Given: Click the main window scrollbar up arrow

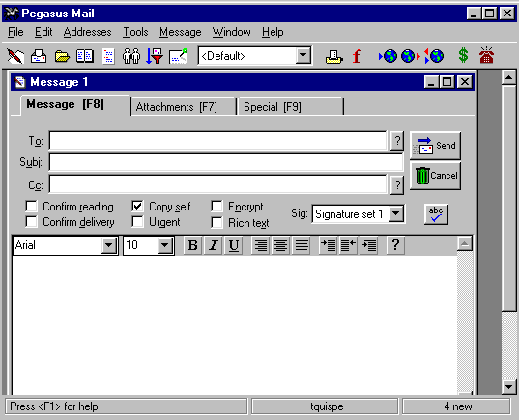Looking at the screenshot, I should 509,77.
